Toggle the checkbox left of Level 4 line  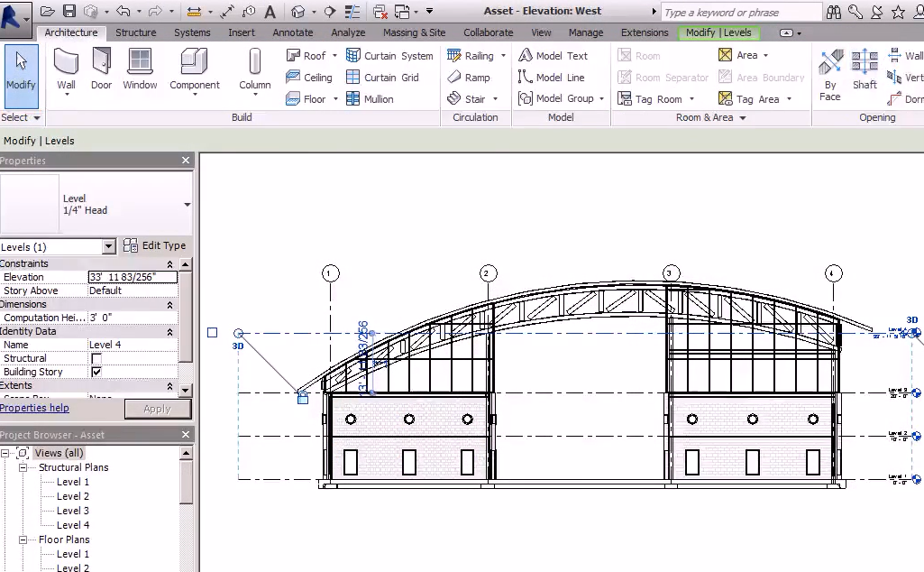coord(212,333)
